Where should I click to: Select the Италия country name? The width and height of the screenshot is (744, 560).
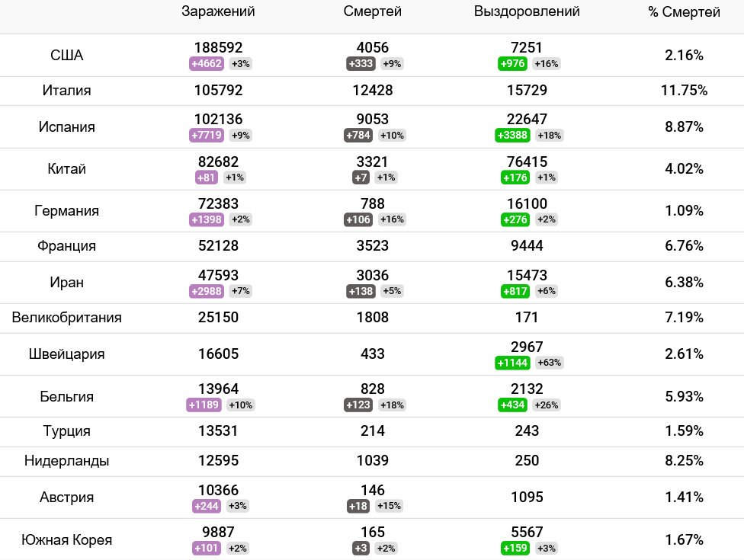[66, 91]
